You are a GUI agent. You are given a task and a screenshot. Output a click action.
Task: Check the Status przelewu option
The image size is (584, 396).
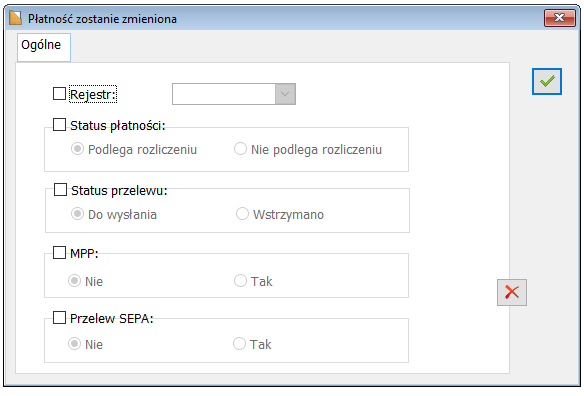click(x=60, y=189)
